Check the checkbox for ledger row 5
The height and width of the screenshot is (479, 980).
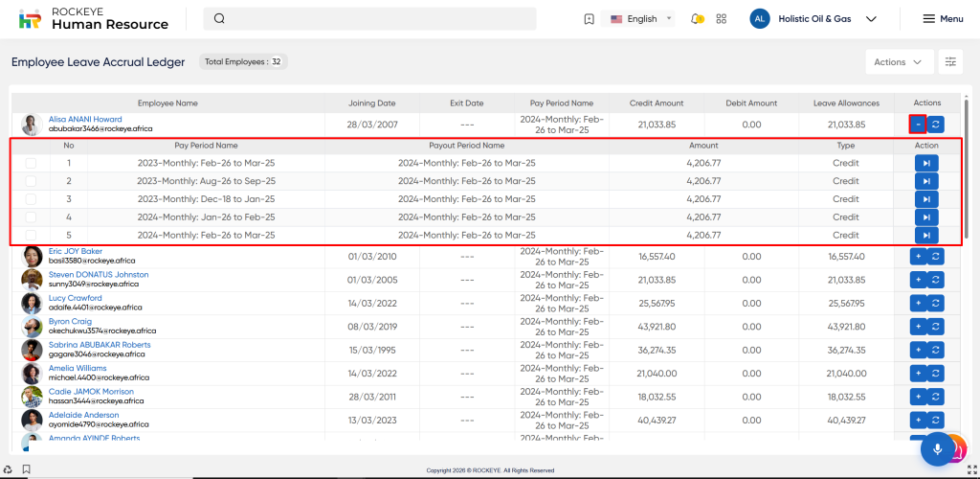pos(31,236)
